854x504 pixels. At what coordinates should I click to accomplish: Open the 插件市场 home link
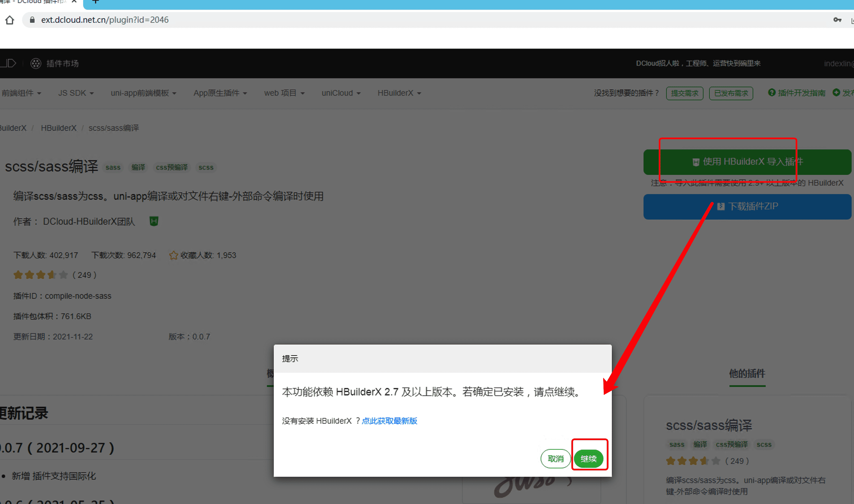tap(62, 64)
